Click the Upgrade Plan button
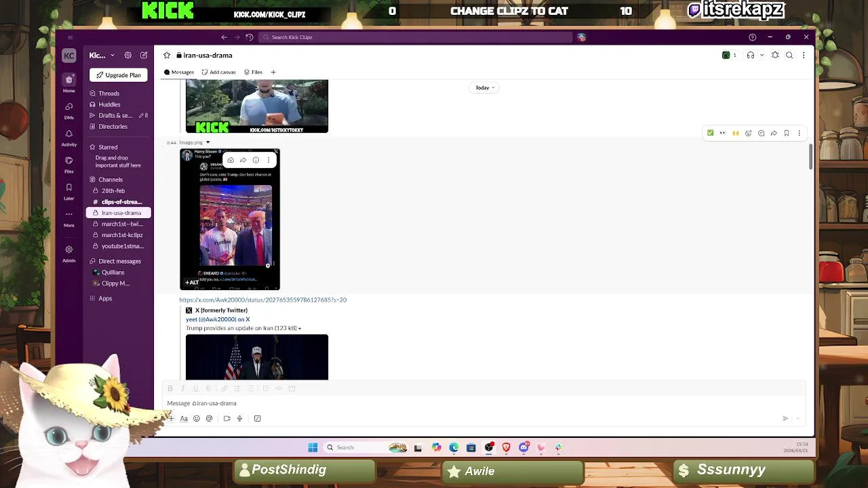The height and width of the screenshot is (488, 868). (119, 75)
